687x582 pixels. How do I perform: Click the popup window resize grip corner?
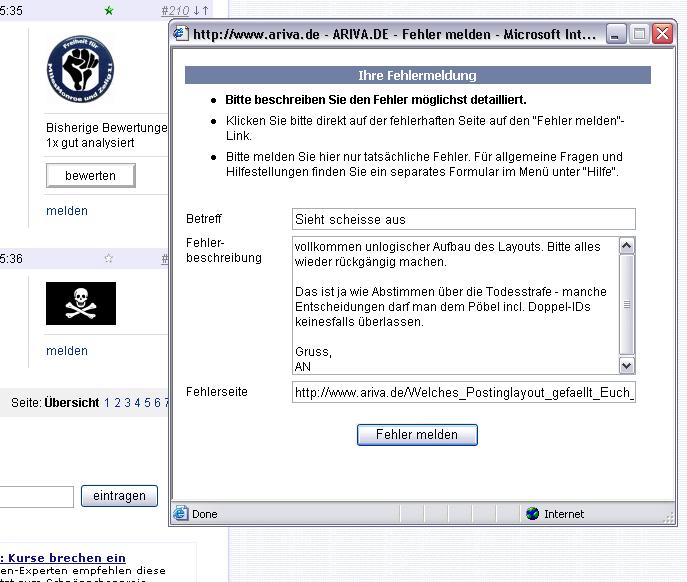[669, 518]
